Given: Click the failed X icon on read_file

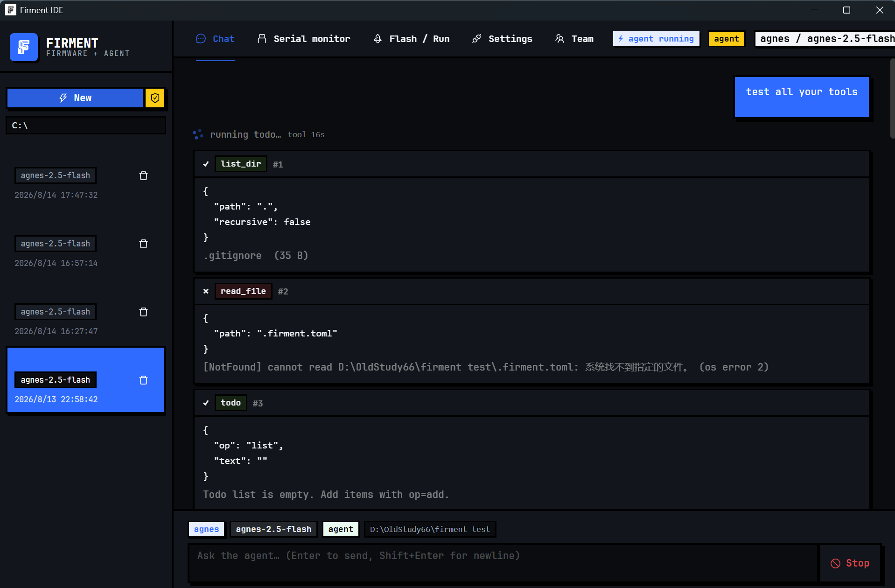Looking at the screenshot, I should pos(206,291).
